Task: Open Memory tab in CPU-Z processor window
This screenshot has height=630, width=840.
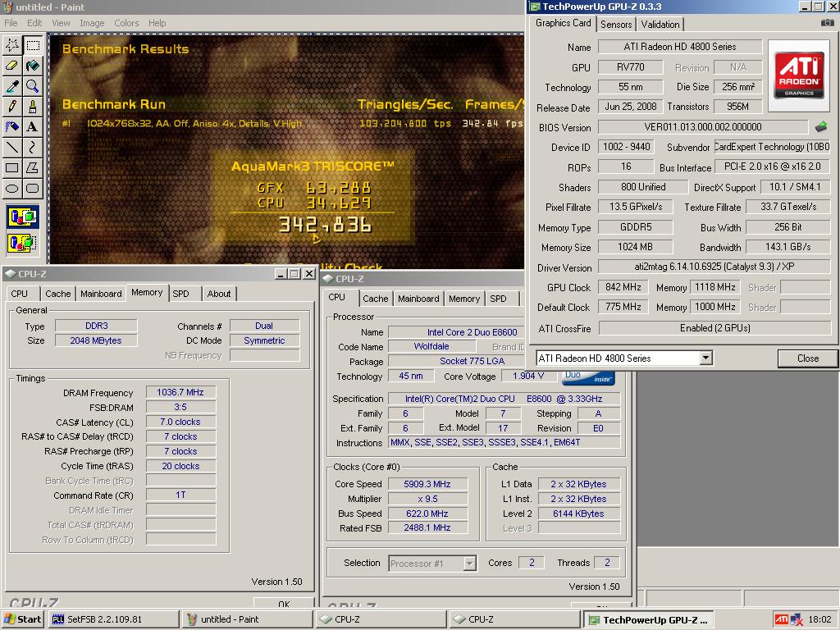Action: [464, 299]
